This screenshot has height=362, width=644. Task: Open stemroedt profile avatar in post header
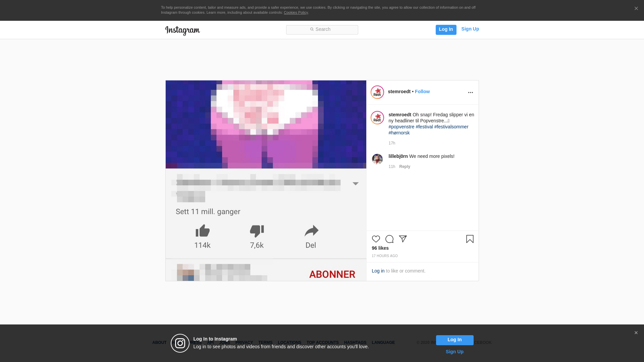pos(377,92)
